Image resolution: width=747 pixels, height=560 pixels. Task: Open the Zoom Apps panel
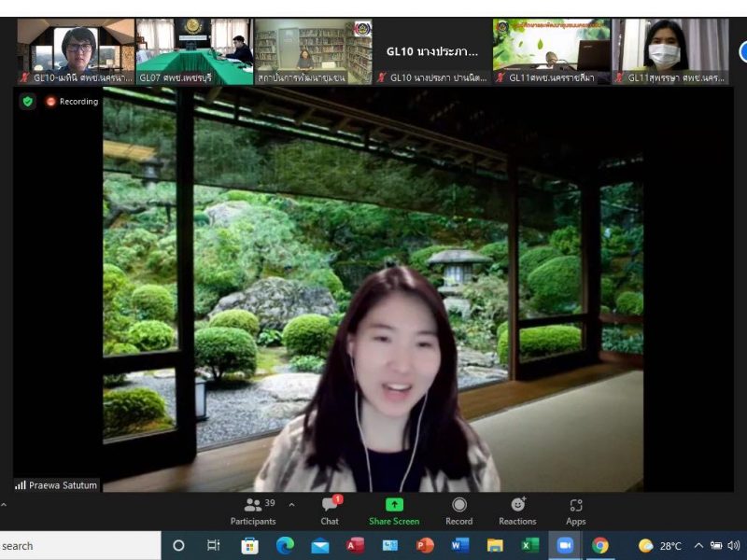pos(575,511)
